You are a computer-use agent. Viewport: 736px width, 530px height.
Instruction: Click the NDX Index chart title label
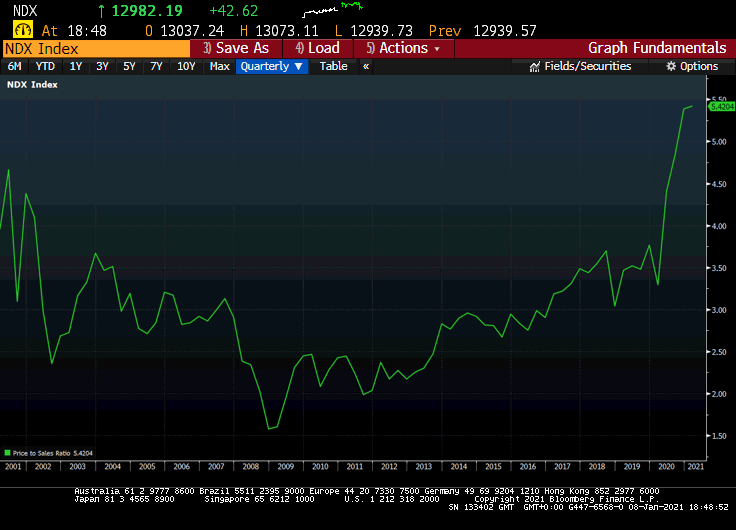click(x=32, y=84)
